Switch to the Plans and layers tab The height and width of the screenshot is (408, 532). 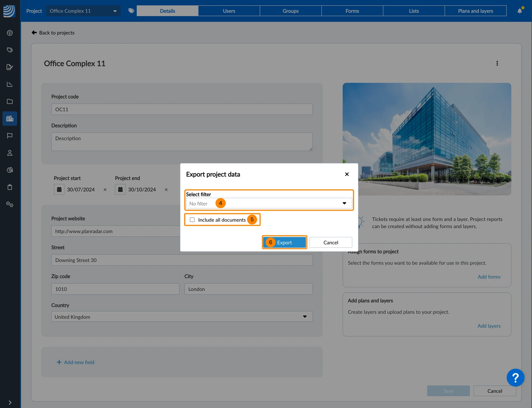click(475, 11)
